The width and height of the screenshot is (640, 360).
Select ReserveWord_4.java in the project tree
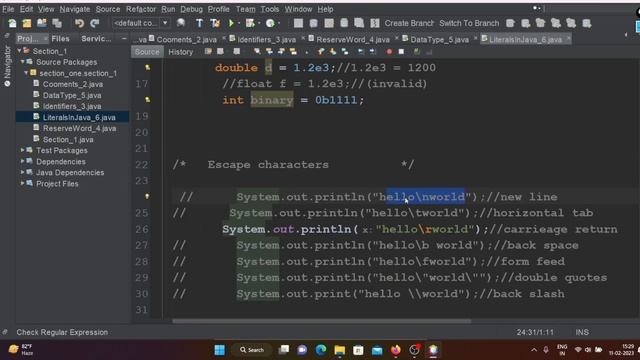pyautogui.click(x=80, y=128)
